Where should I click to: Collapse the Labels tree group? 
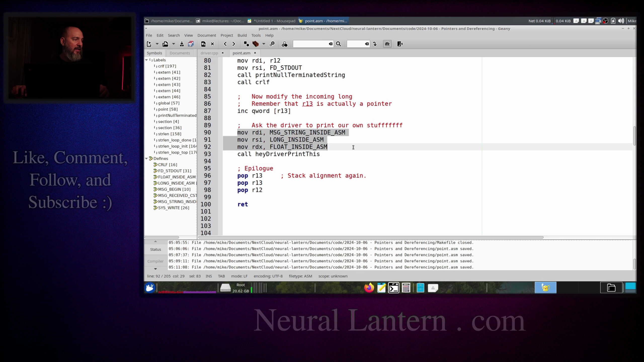[x=146, y=60]
